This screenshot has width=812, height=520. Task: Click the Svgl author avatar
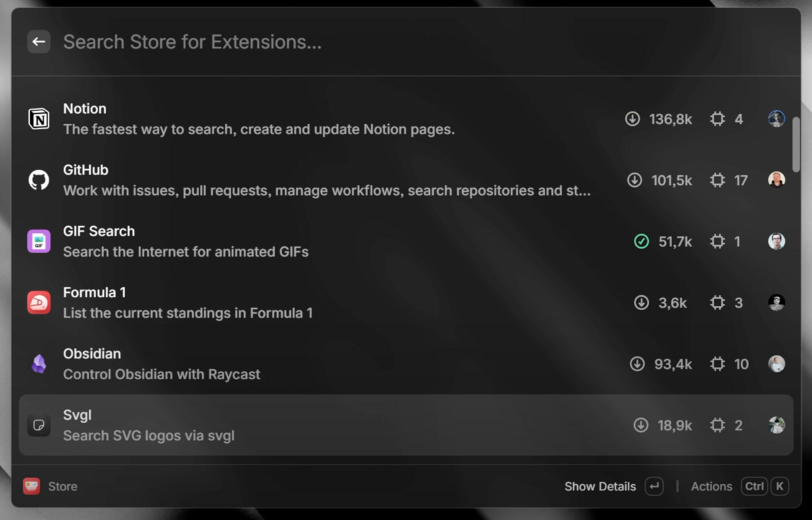coord(777,425)
